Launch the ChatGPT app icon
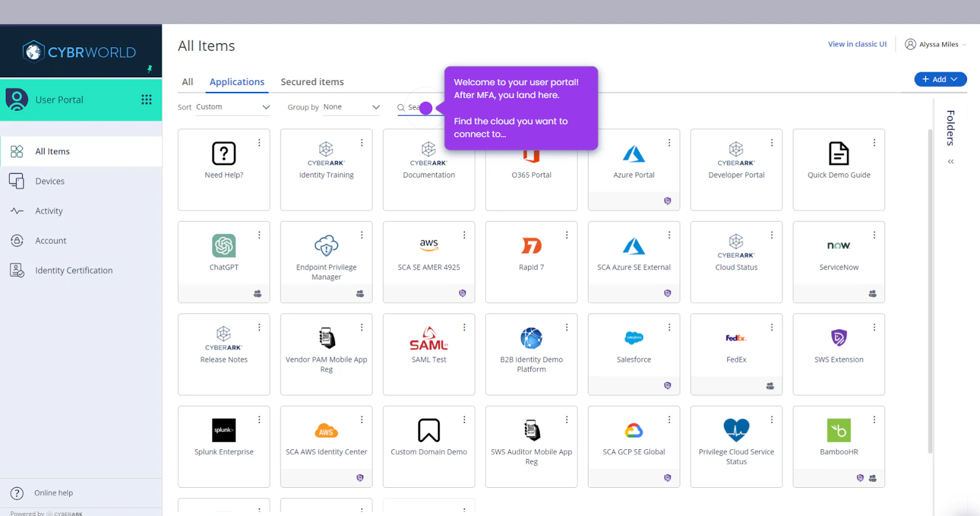The image size is (980, 516). (x=224, y=246)
